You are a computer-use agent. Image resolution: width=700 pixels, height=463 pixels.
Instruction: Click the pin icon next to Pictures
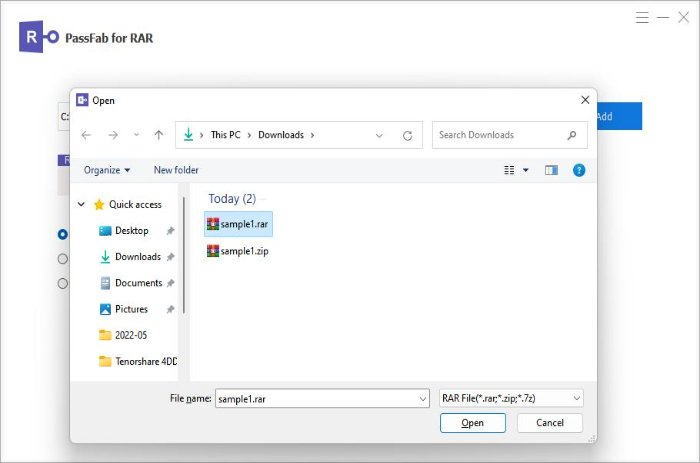click(x=171, y=309)
